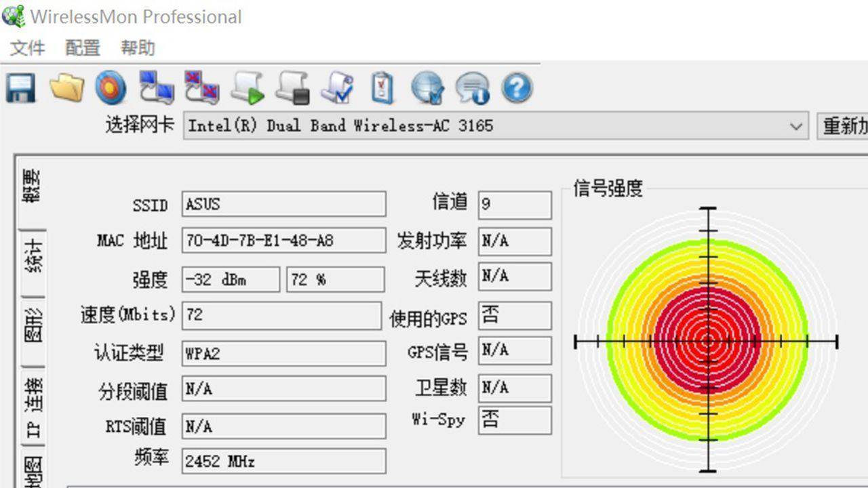Open the 配置 menu
868x488 pixels.
coord(81,48)
